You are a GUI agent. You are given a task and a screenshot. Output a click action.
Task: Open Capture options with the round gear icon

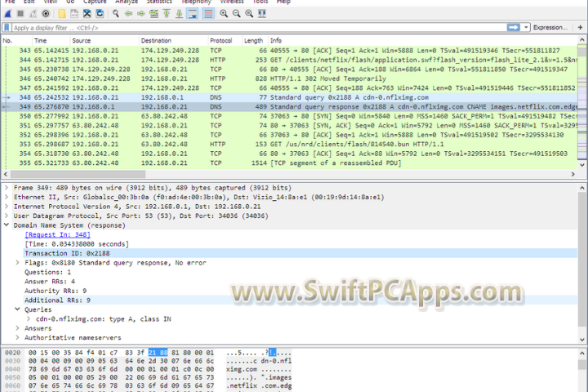pos(46,14)
